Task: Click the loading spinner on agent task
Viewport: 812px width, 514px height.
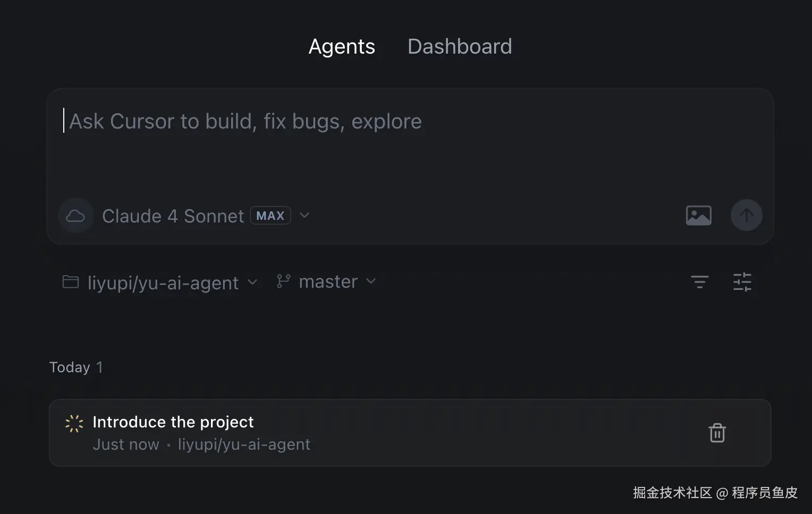Action: (x=74, y=423)
